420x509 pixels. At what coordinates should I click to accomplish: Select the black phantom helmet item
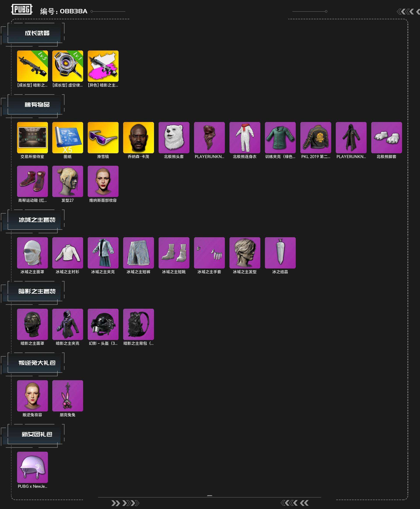(x=103, y=324)
